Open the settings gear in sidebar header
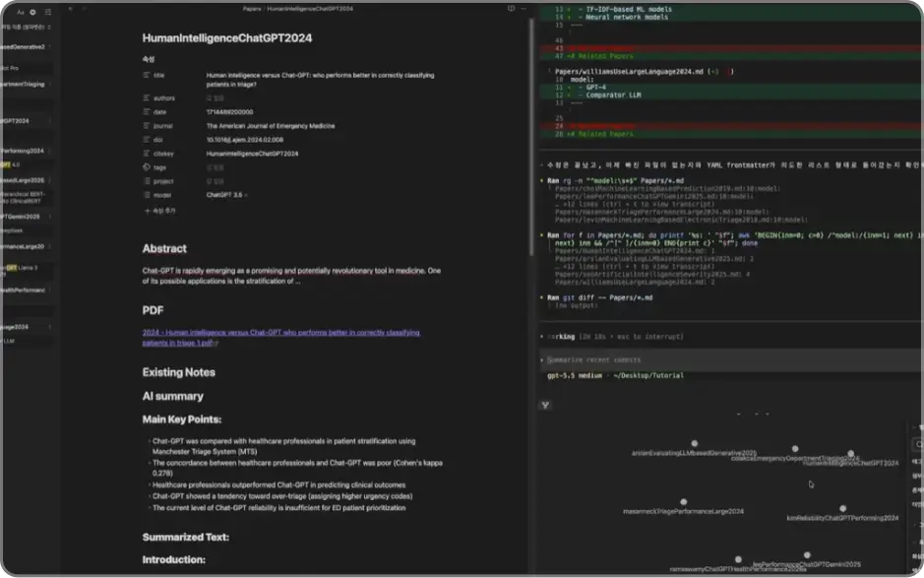The image size is (924, 578). (33, 12)
